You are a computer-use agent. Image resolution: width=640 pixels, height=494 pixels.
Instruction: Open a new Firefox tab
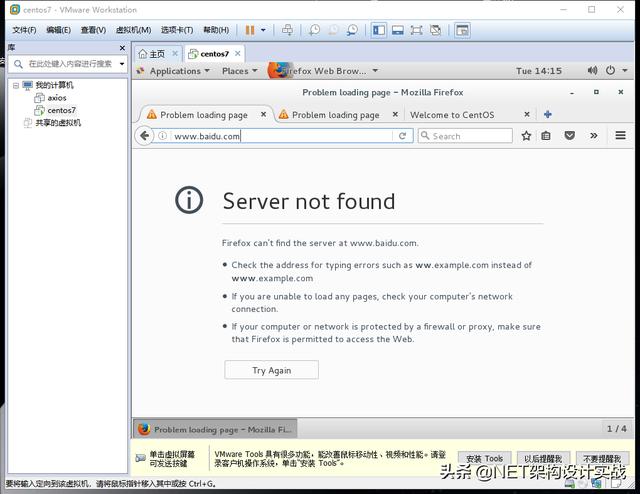pyautogui.click(x=548, y=114)
